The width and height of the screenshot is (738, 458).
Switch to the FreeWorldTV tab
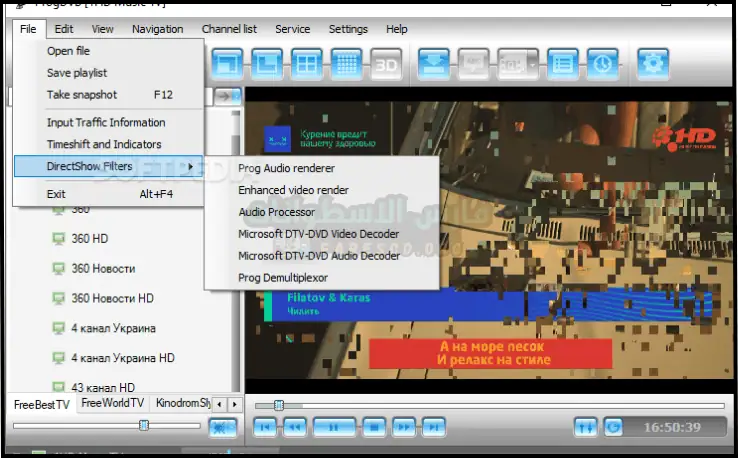click(112, 403)
